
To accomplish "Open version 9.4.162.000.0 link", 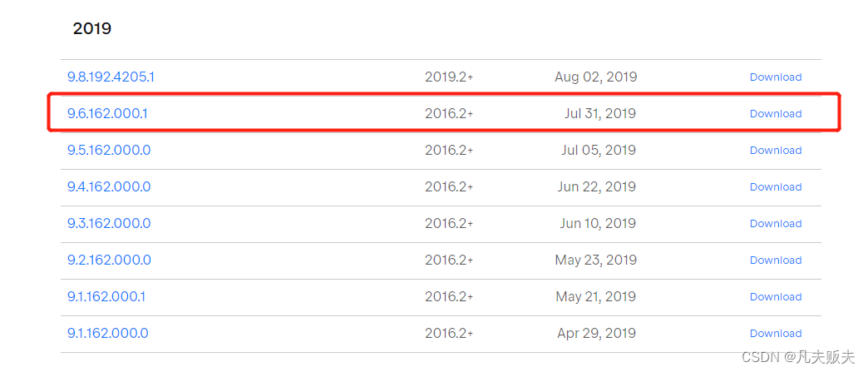I will tap(109, 186).
